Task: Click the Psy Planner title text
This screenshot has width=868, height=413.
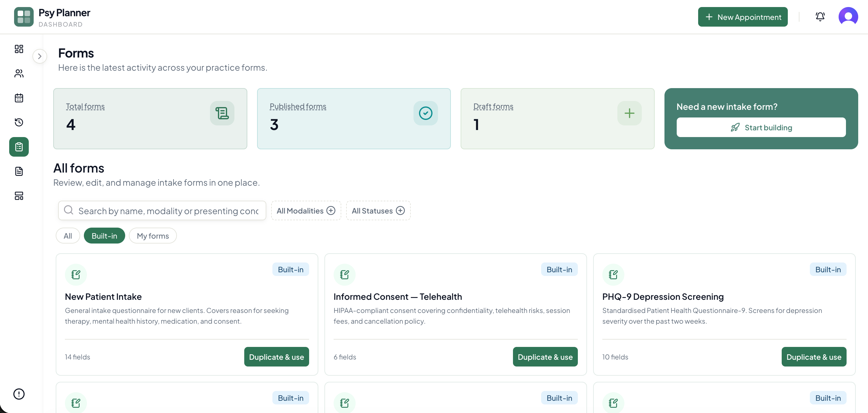Action: click(64, 13)
